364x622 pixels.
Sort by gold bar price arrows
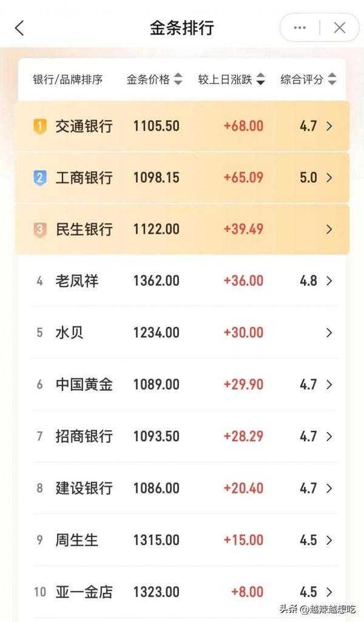click(x=178, y=79)
